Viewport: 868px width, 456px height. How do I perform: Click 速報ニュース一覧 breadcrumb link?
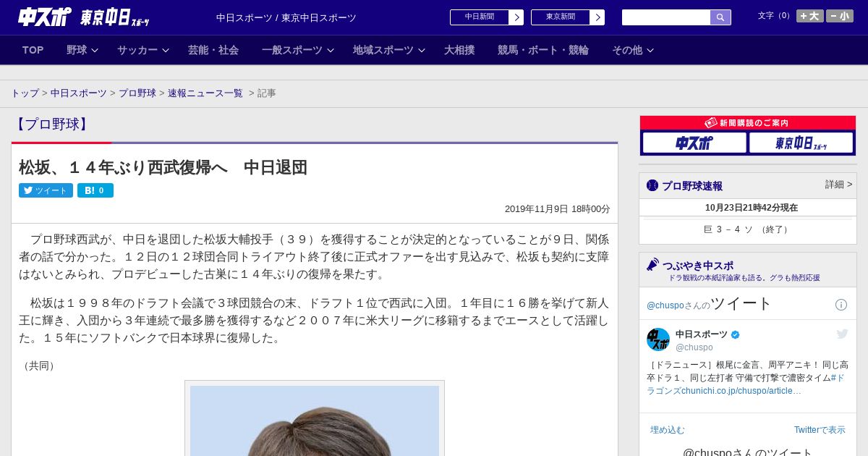tap(205, 93)
